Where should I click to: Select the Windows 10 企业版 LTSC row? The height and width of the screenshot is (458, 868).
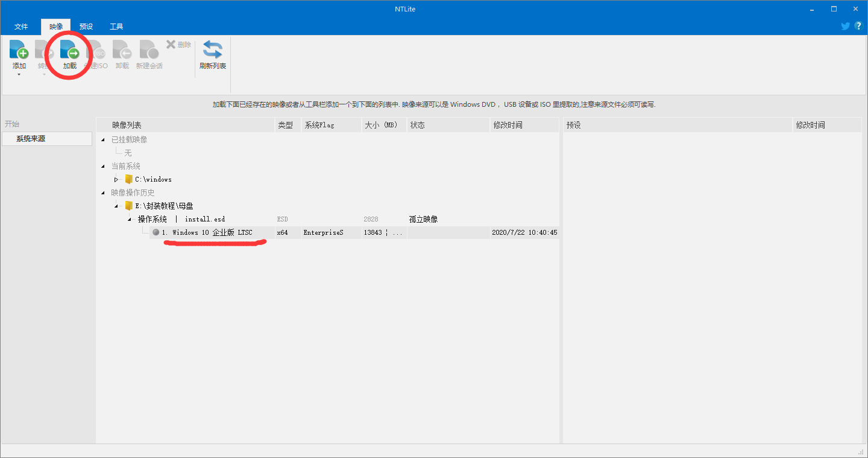354,232
